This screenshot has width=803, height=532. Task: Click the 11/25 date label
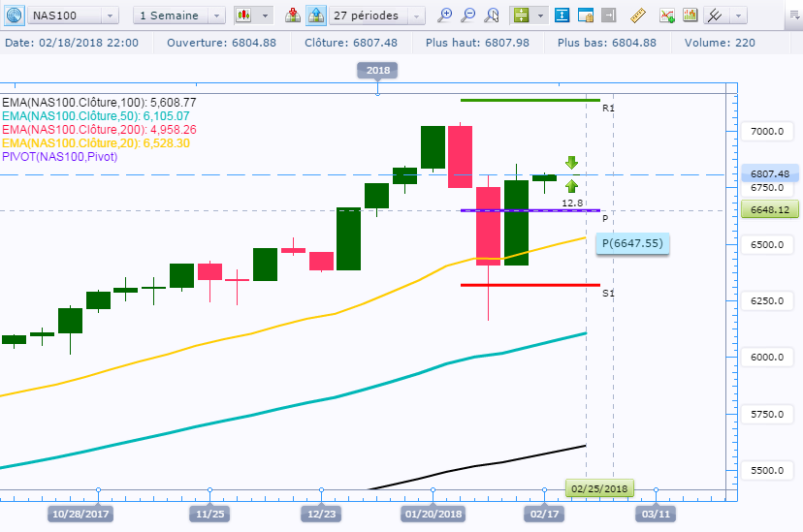pos(209,514)
